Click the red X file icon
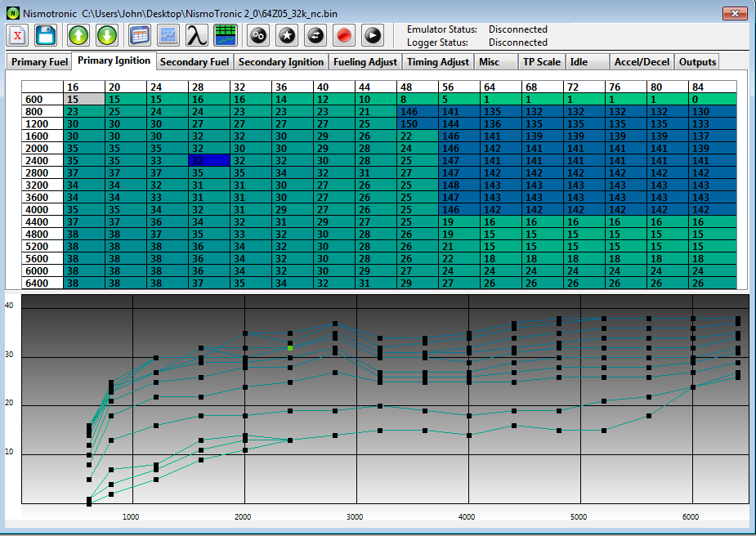 tap(18, 35)
